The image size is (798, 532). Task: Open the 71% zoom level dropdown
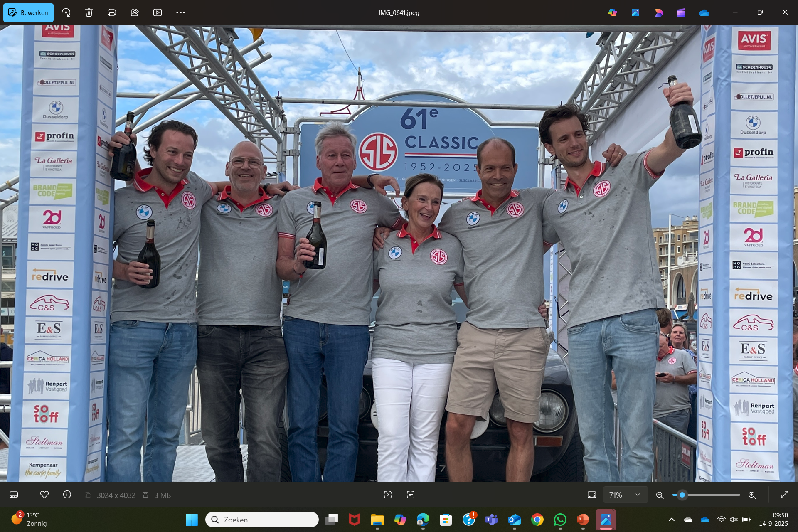point(625,495)
